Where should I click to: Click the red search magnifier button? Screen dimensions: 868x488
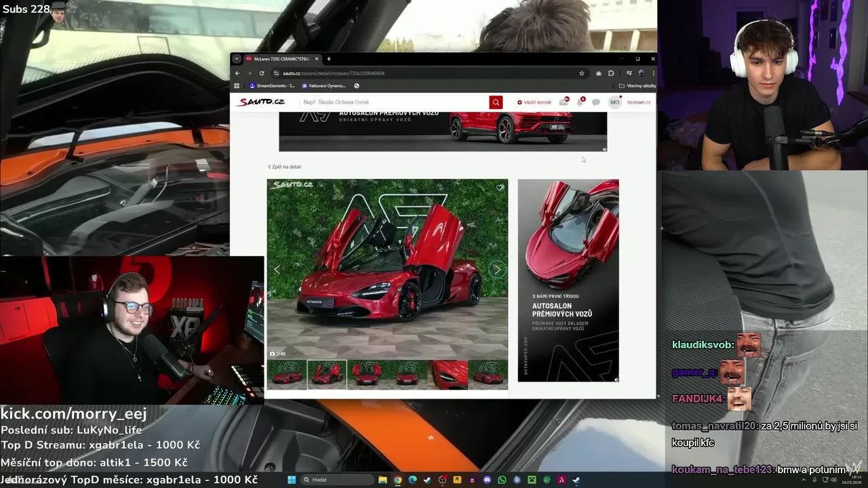(496, 102)
